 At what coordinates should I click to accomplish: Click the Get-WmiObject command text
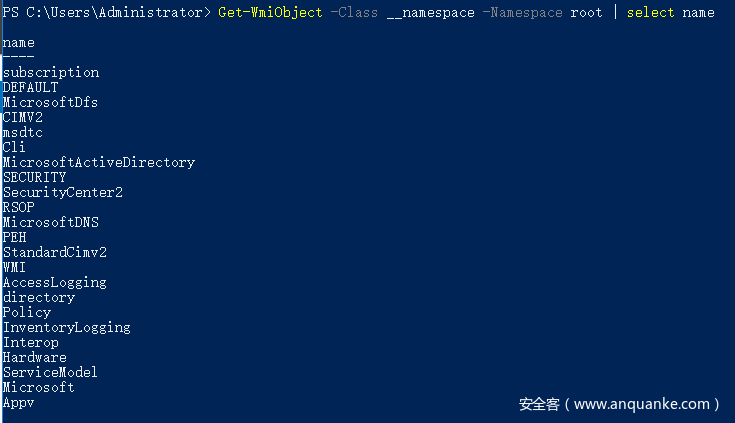tap(270, 12)
